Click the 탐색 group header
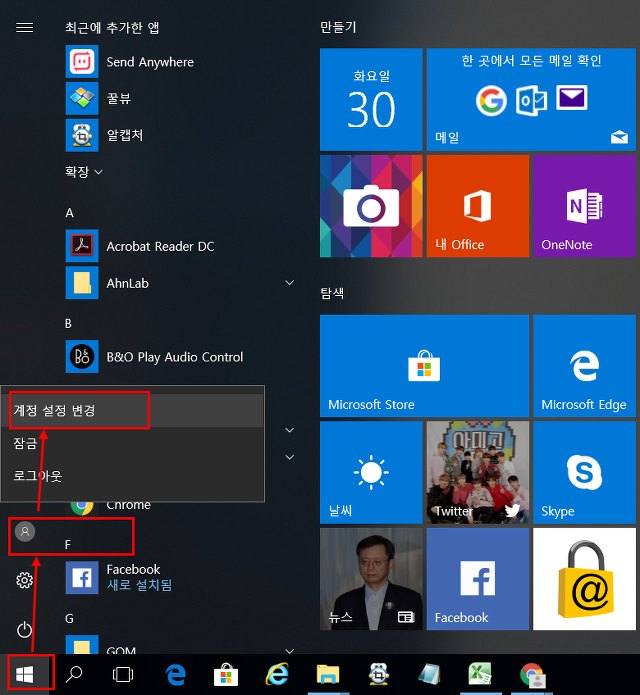The width and height of the screenshot is (640, 695). coord(332,293)
